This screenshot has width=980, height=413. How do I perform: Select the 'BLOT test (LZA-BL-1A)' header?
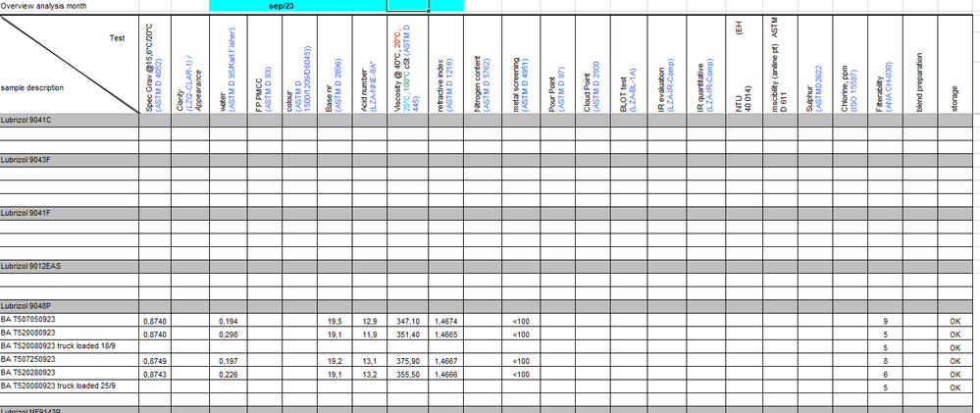(x=628, y=65)
